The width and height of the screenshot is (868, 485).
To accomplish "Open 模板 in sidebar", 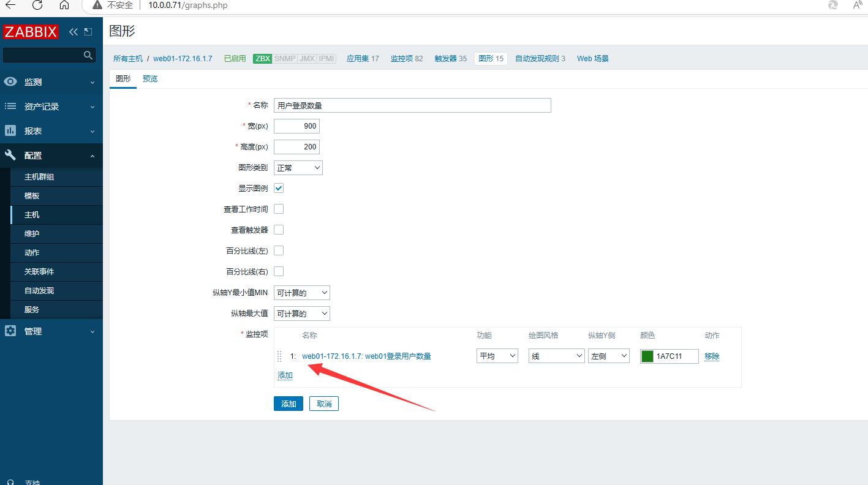I will coord(32,196).
